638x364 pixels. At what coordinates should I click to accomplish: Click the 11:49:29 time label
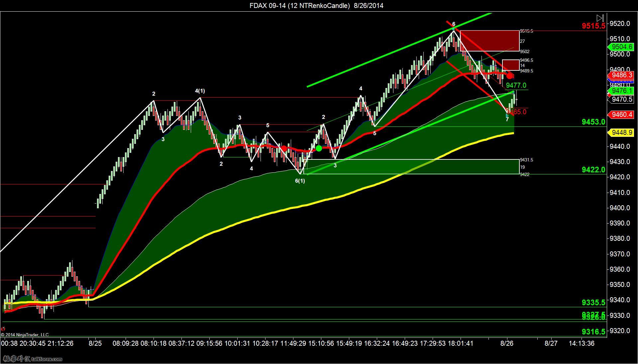point(293,343)
